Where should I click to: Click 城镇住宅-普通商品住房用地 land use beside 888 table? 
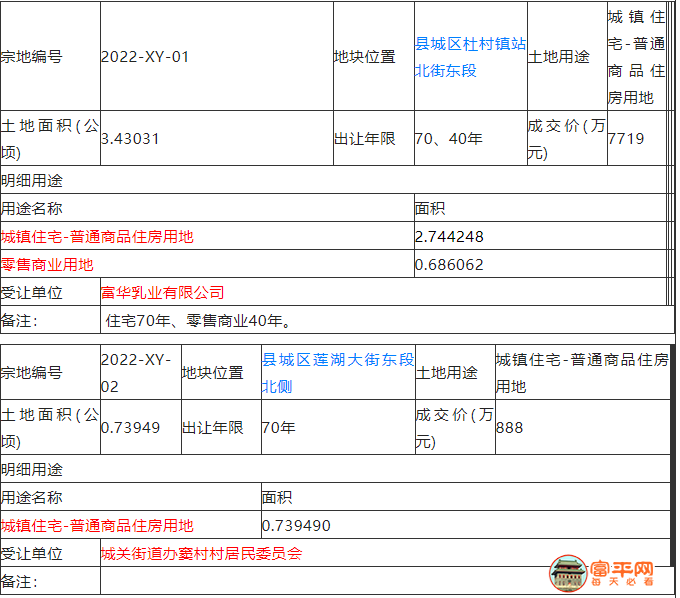pyautogui.click(x=582, y=373)
